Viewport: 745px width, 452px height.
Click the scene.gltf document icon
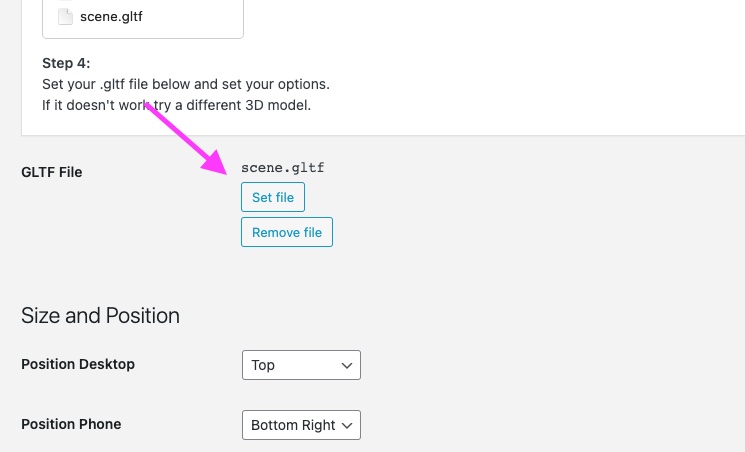coord(65,16)
